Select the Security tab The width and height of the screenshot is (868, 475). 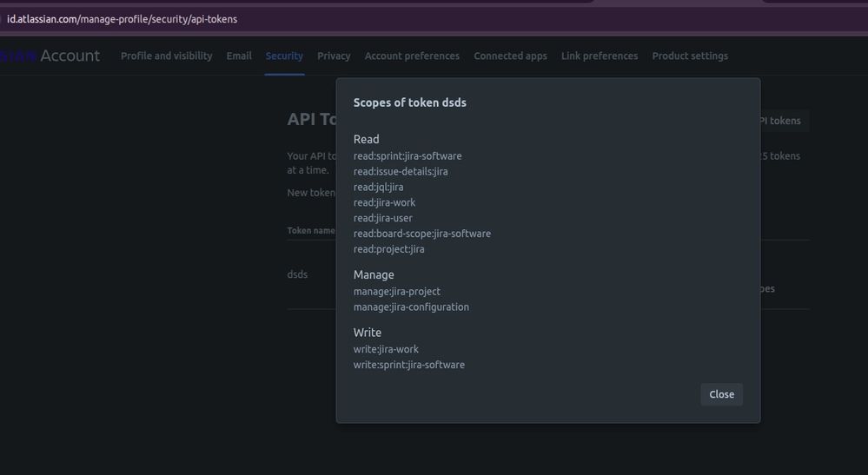pos(284,56)
